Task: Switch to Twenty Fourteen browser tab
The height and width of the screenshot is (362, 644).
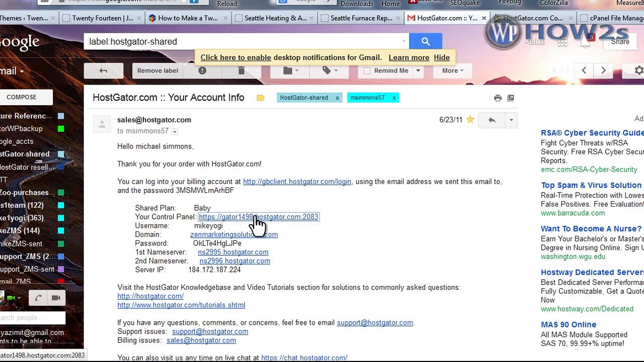Action: [103, 18]
